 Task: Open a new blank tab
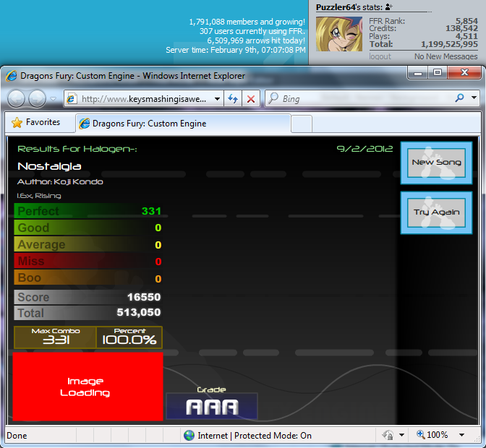click(x=302, y=124)
